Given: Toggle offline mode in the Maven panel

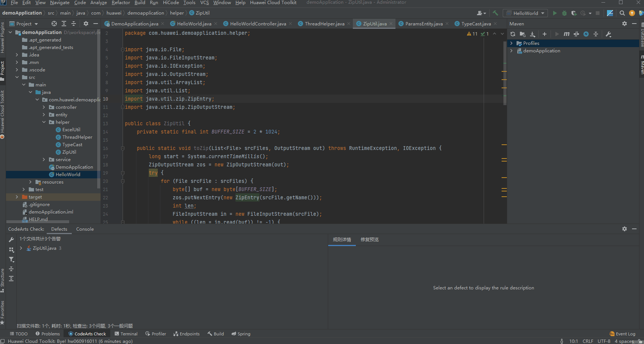Looking at the screenshot, I should click(586, 34).
